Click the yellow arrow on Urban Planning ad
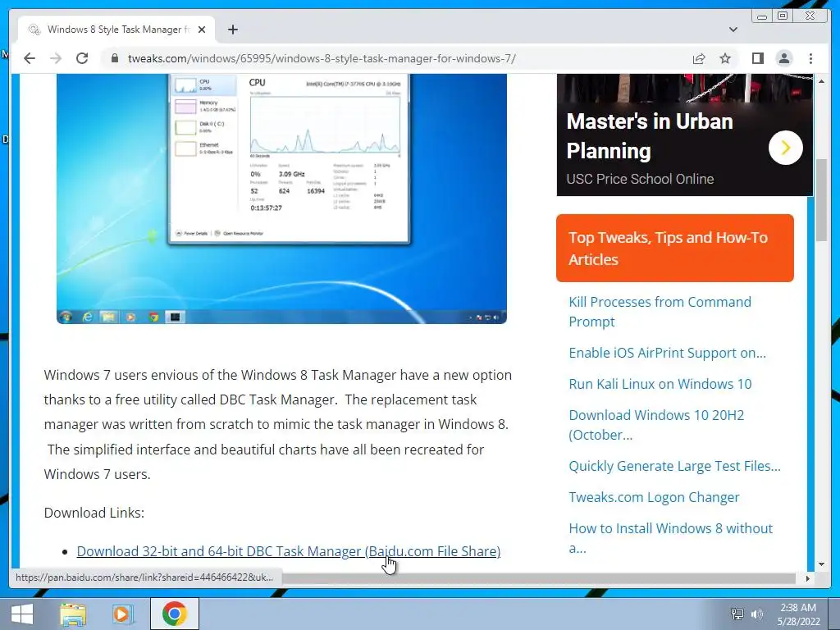 tap(785, 148)
